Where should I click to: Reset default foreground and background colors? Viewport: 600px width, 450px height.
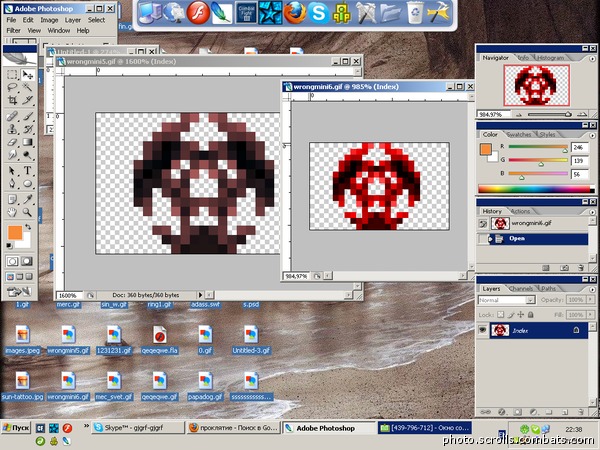point(9,245)
